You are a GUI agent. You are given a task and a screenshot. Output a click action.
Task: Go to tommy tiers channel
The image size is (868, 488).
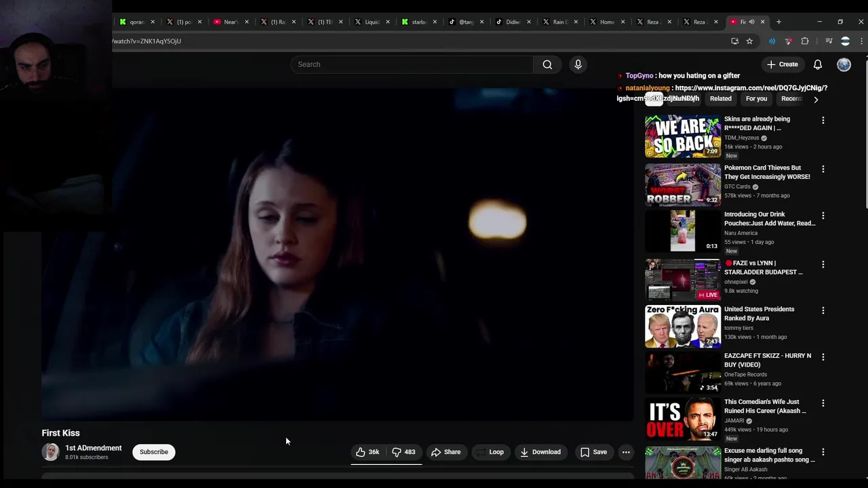[741, 328]
